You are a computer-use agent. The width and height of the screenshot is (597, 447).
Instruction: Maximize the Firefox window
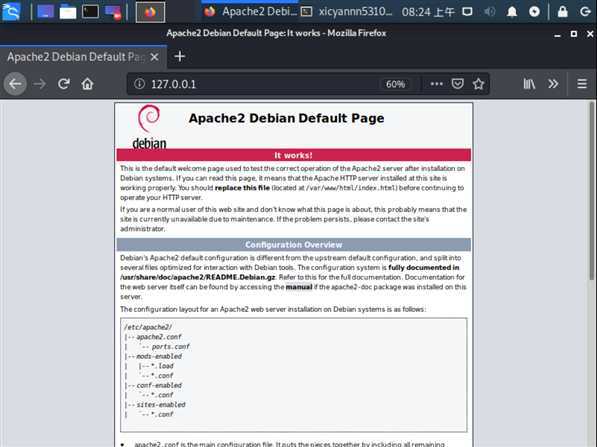574,34
